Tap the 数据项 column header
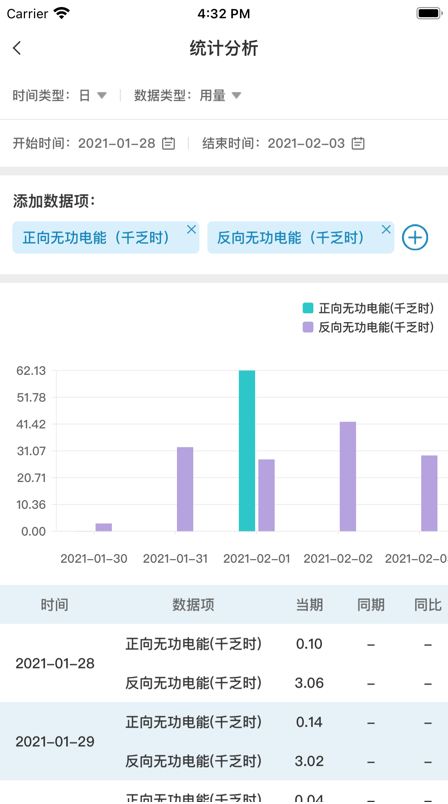448x804 pixels. (x=193, y=605)
